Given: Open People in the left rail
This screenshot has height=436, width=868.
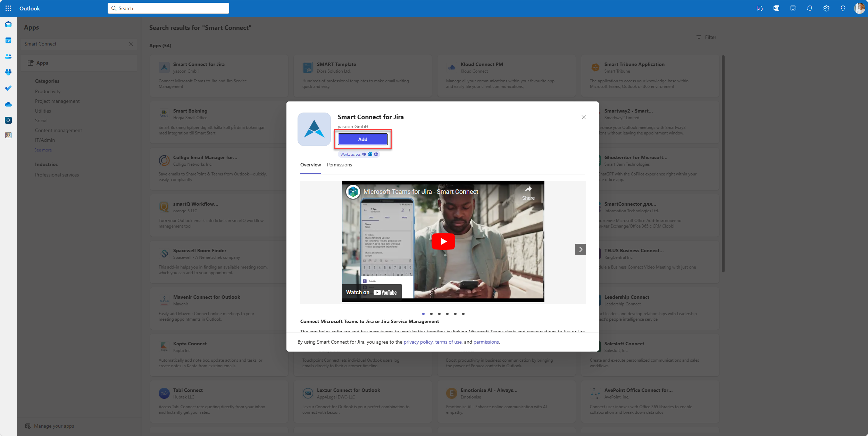Looking at the screenshot, I should (x=8, y=56).
